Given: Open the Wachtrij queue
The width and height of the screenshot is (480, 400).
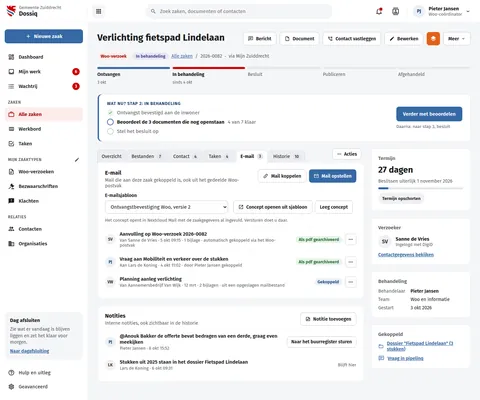Looking at the screenshot, I should [44, 86].
